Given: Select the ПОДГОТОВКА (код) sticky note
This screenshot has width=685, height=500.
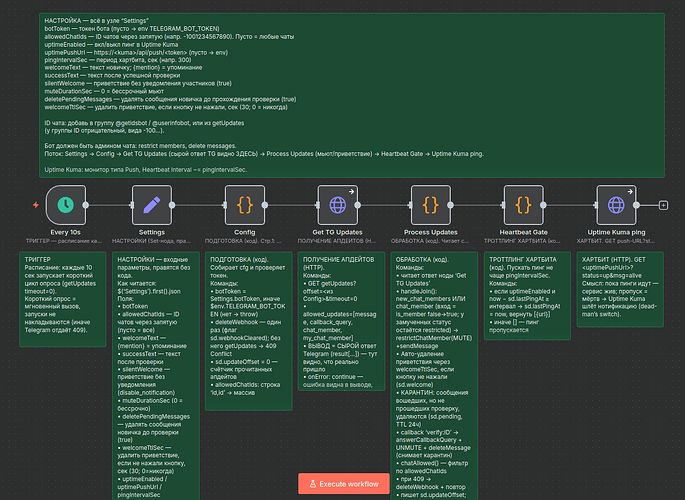Looking at the screenshot, I should click(249, 331).
